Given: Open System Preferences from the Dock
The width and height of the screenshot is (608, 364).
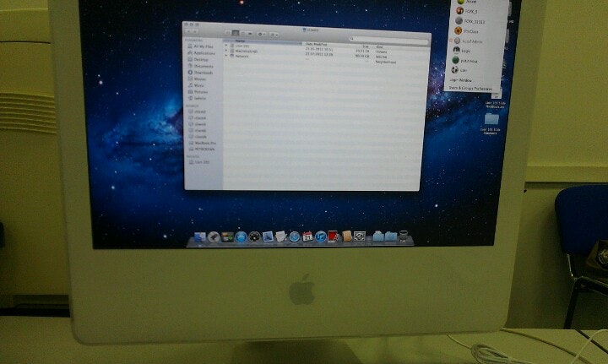Looking at the screenshot, I should click(x=359, y=237).
